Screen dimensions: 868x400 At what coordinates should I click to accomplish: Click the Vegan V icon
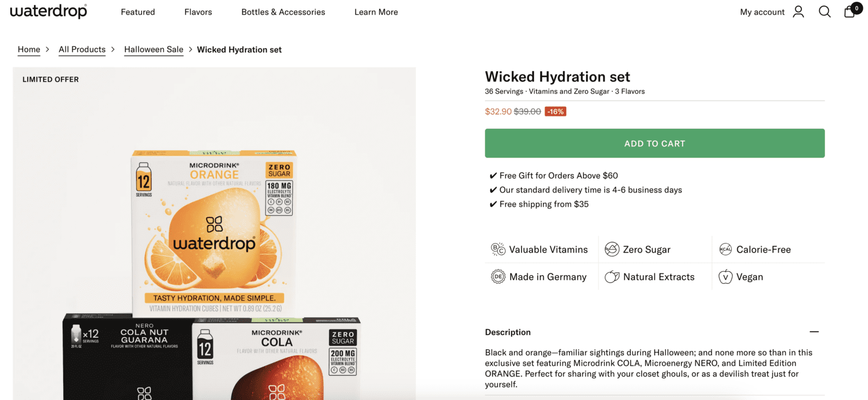click(726, 277)
